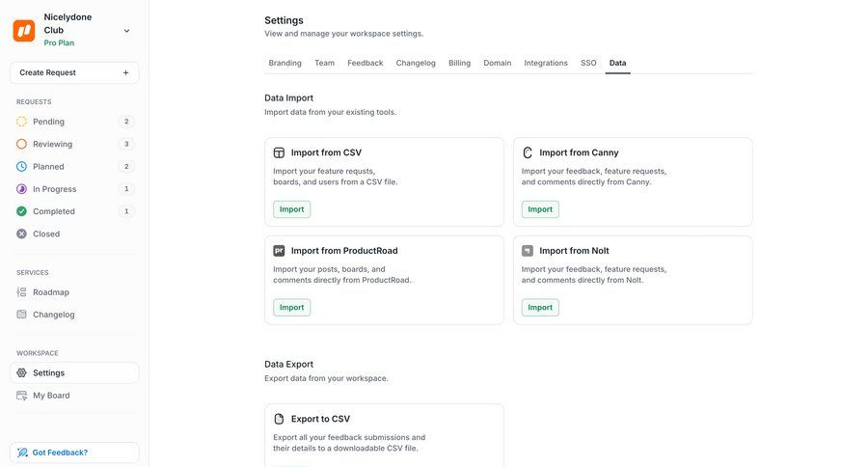Open the Integrations settings tab
The width and height of the screenshot is (868, 467).
tap(546, 63)
